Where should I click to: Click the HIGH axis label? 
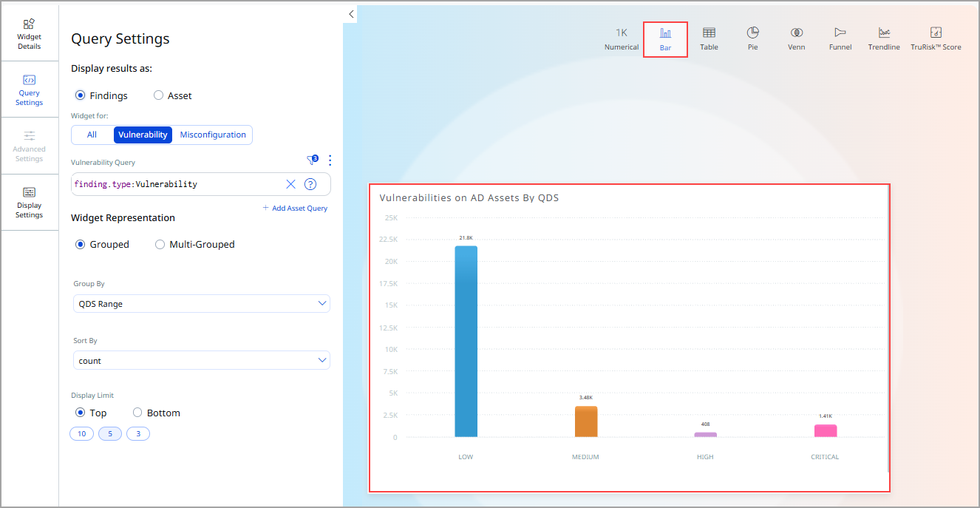tap(705, 457)
